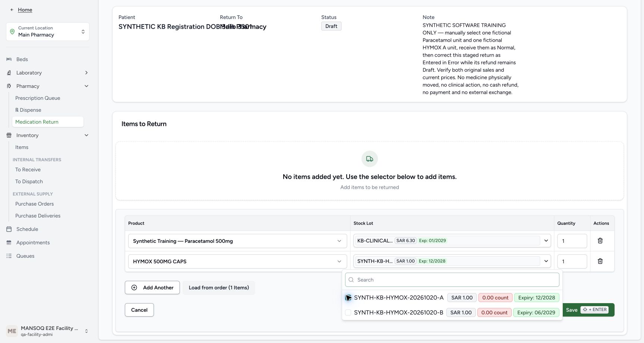Viewport: 644px width, 343px height.
Task: Click Load from order (1 Items)
Action: point(219,288)
